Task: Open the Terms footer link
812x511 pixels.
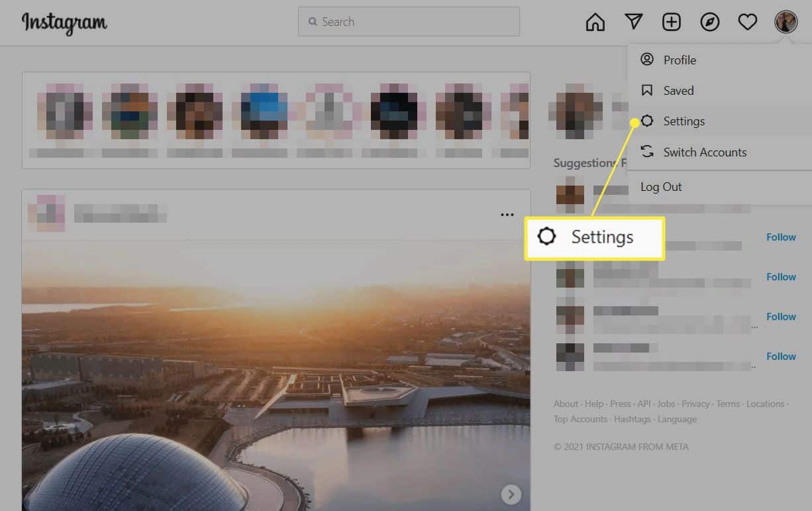Action: tap(728, 404)
